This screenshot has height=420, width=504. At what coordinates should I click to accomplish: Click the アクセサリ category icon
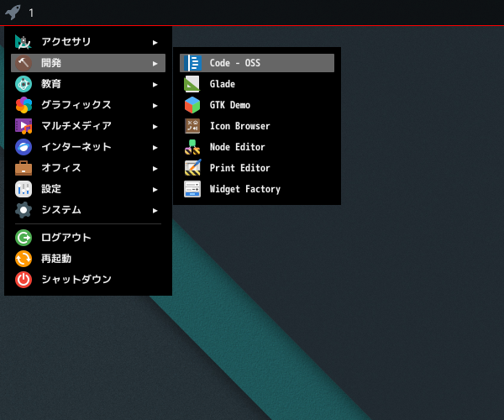pos(24,42)
